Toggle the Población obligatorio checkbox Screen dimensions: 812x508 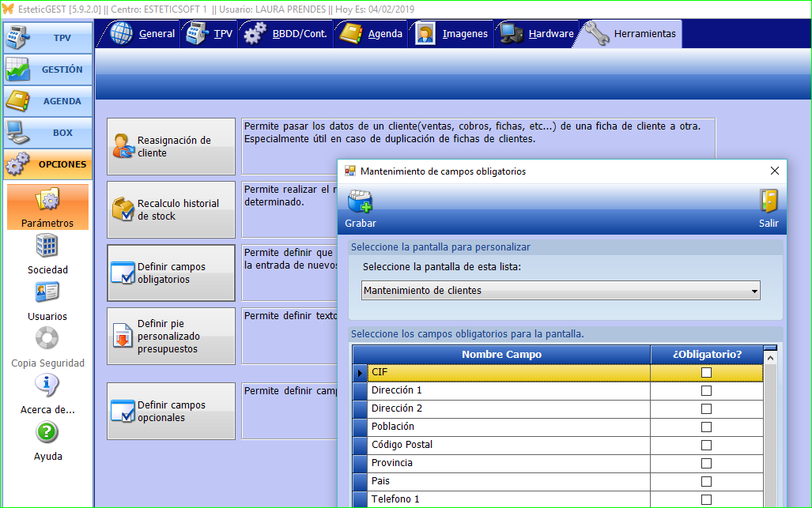[x=706, y=427]
